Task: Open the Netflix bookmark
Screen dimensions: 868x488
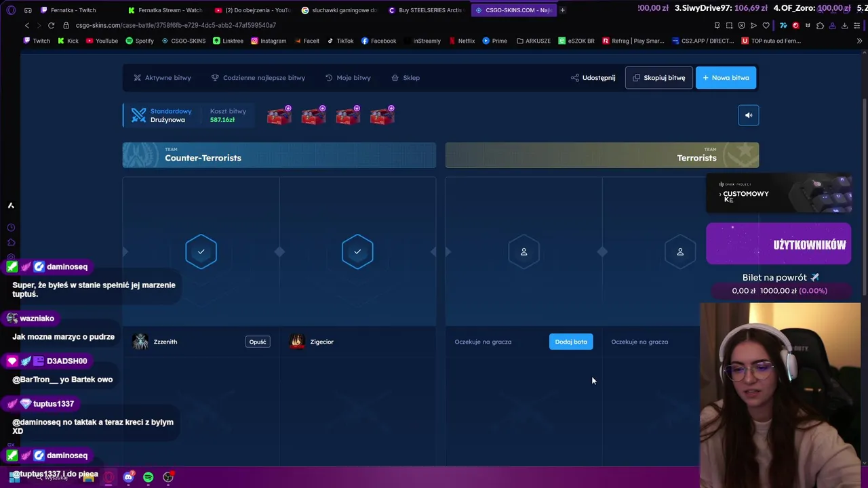Action: (x=461, y=41)
